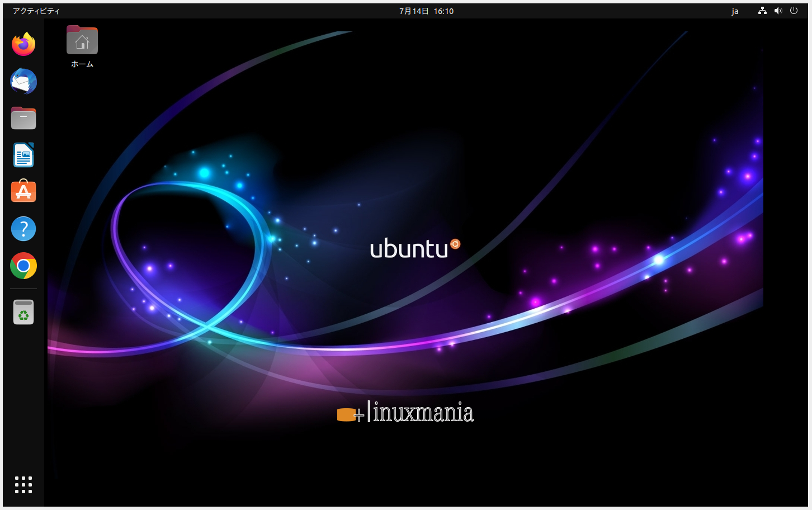Image resolution: width=812 pixels, height=510 pixels.
Task: Launch Thunderbird mail client
Action: tap(23, 81)
